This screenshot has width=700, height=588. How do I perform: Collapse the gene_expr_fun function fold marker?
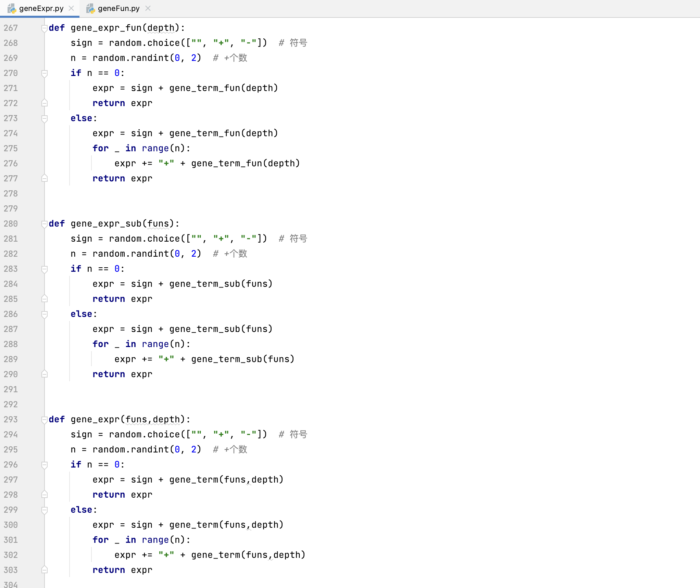[44, 28]
